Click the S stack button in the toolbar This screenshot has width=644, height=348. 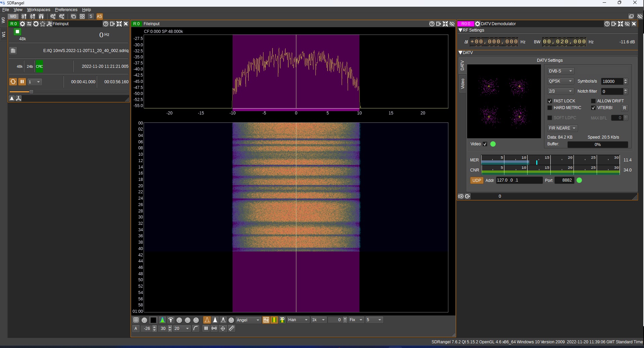point(91,16)
